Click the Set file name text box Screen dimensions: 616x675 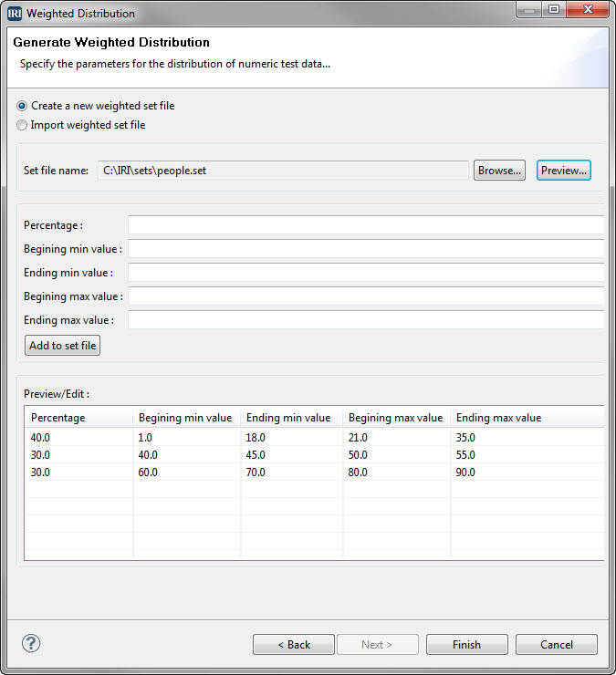click(283, 171)
